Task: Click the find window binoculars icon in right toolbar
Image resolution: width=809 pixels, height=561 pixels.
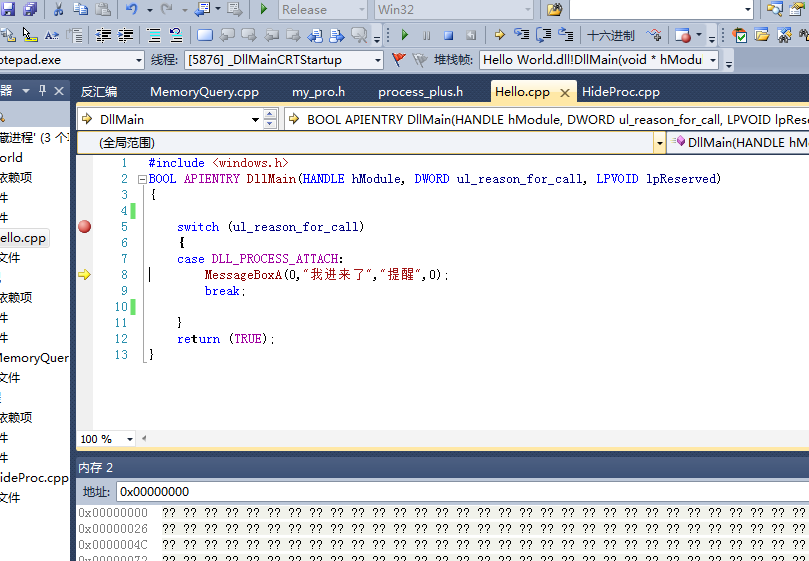Action: pos(784,35)
